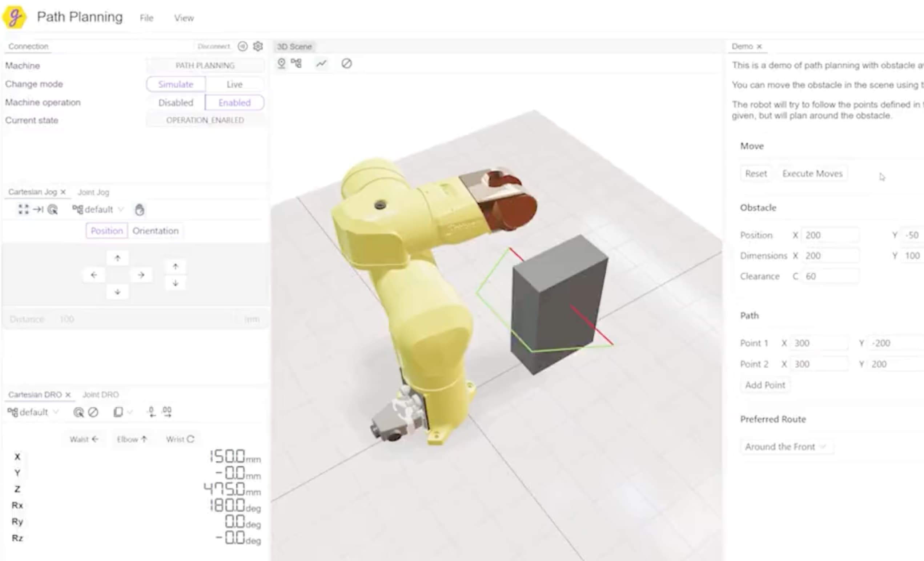The height and width of the screenshot is (561, 924).
Task: Click the hand icon in Cartesian Jog toolbar
Action: click(140, 210)
